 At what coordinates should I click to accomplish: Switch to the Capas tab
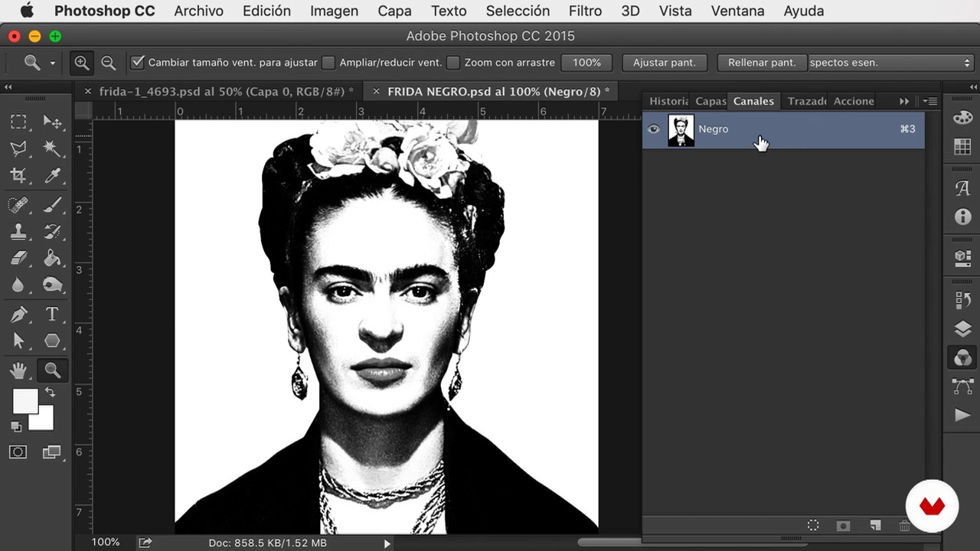[710, 101]
